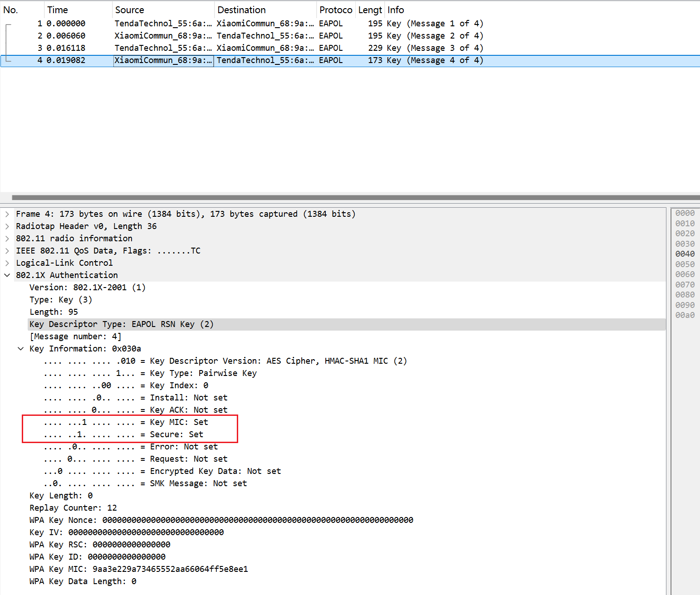Expand the Logical-Link Control node
The image size is (700, 595).
pos(7,263)
